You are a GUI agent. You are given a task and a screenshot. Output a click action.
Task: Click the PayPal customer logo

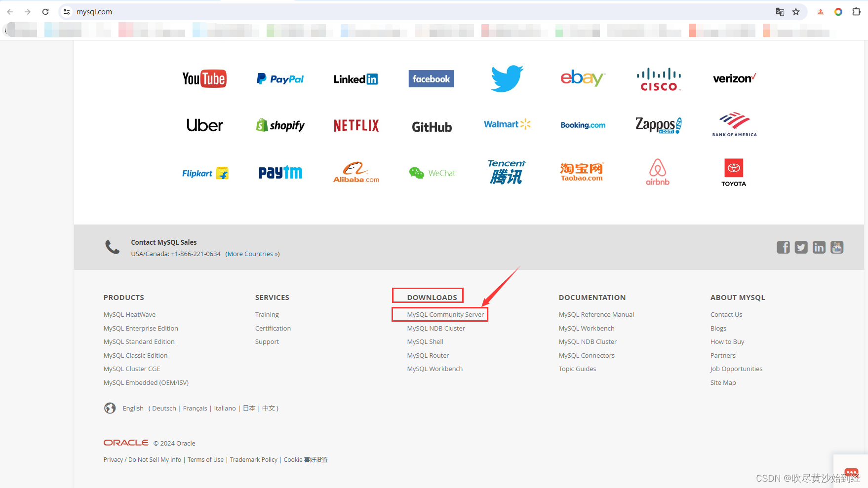coord(280,79)
